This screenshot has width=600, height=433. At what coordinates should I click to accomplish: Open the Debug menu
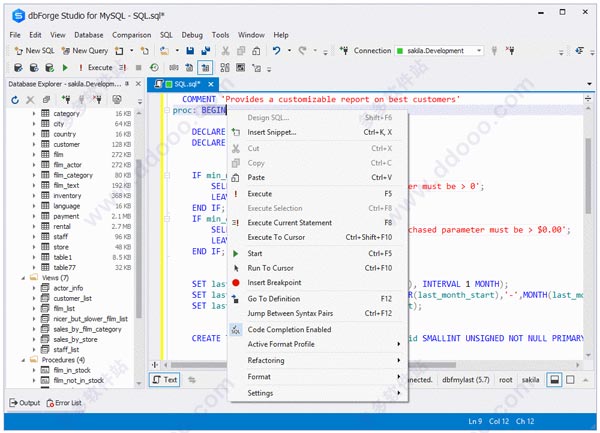192,35
